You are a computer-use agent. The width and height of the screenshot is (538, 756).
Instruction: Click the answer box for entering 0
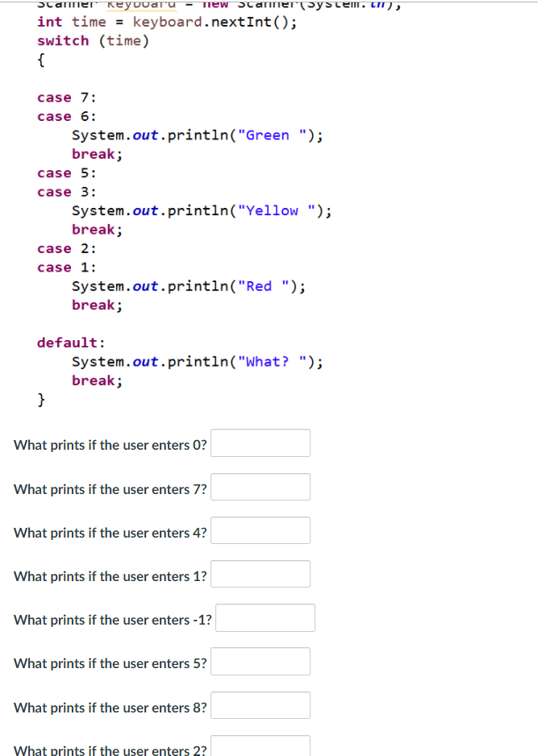[x=260, y=442]
